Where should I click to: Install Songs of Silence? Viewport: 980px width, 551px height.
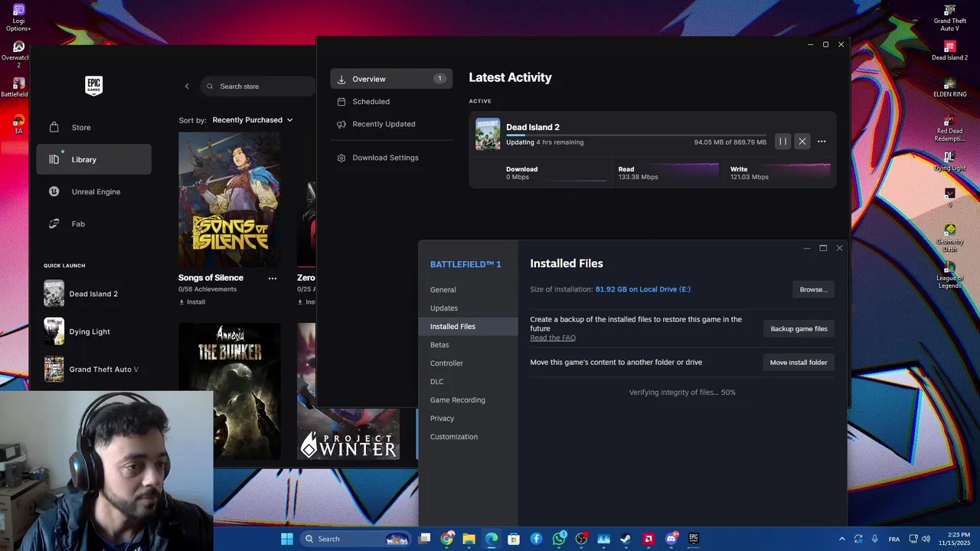coord(192,302)
